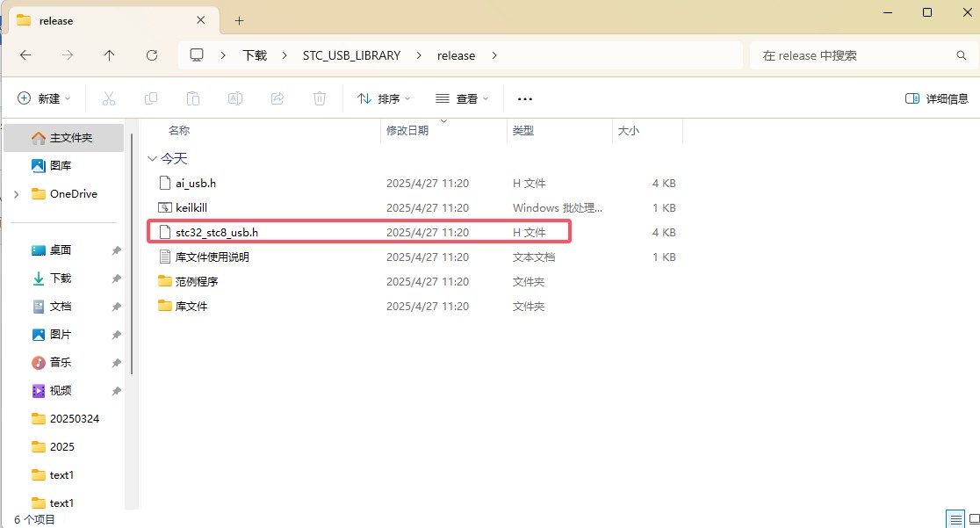Image resolution: width=980 pixels, height=528 pixels.
Task: Click the Delete trash can icon
Action: (320, 98)
